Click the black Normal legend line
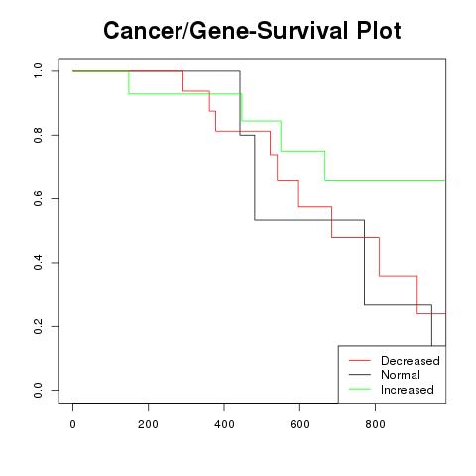Viewport: 476px width, 476px height. coord(360,375)
